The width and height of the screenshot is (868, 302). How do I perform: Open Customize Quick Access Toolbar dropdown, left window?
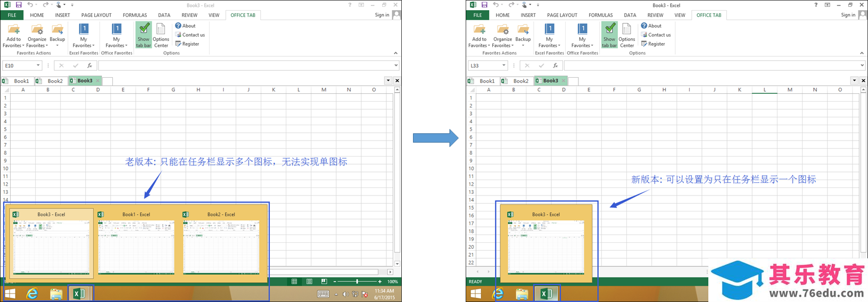pyautogui.click(x=72, y=5)
